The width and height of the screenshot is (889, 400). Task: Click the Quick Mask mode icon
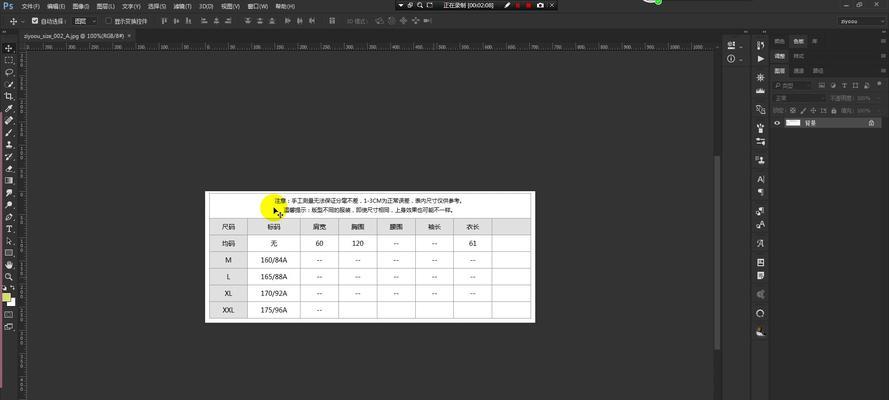click(9, 314)
